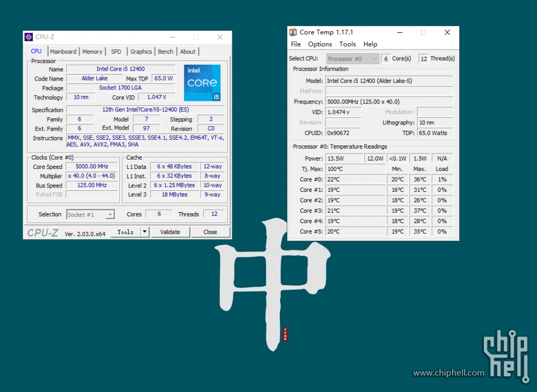
Task: Switch to the Bench tab in CPU-Z
Action: (165, 52)
